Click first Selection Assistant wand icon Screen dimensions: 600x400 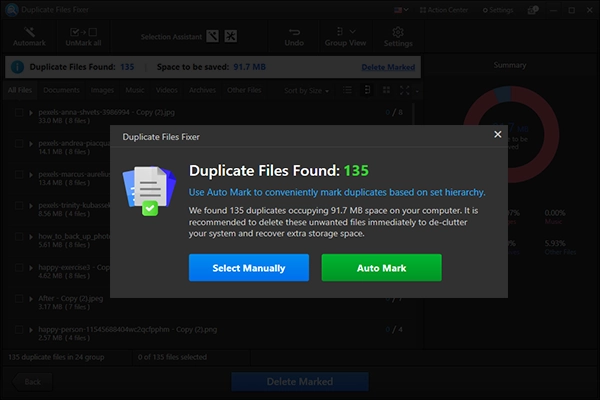[x=212, y=36]
